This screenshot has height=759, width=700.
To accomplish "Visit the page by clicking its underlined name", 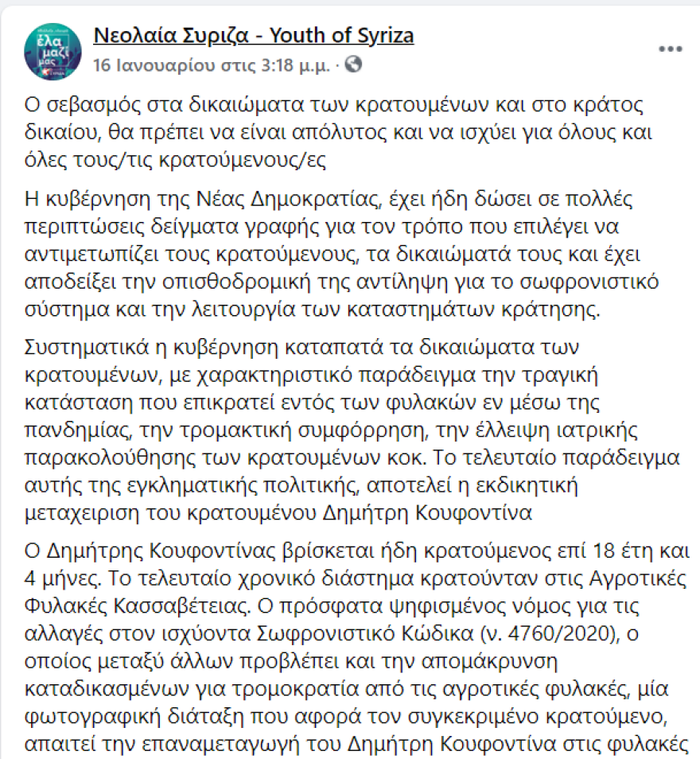I will pyautogui.click(x=253, y=35).
